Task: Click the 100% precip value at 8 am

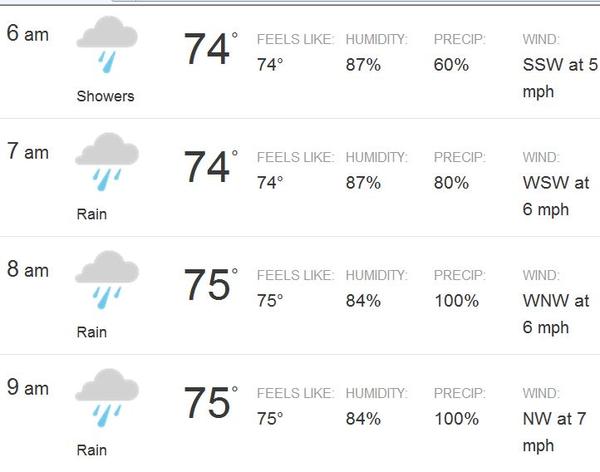Action: pyautogui.click(x=457, y=301)
